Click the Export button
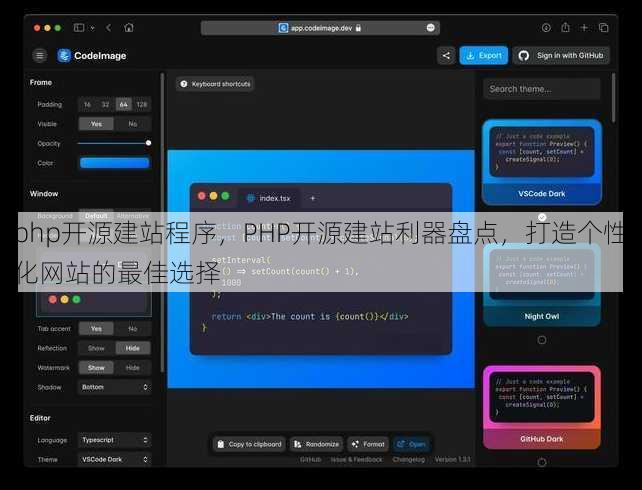This screenshot has height=490, width=642. click(x=484, y=55)
